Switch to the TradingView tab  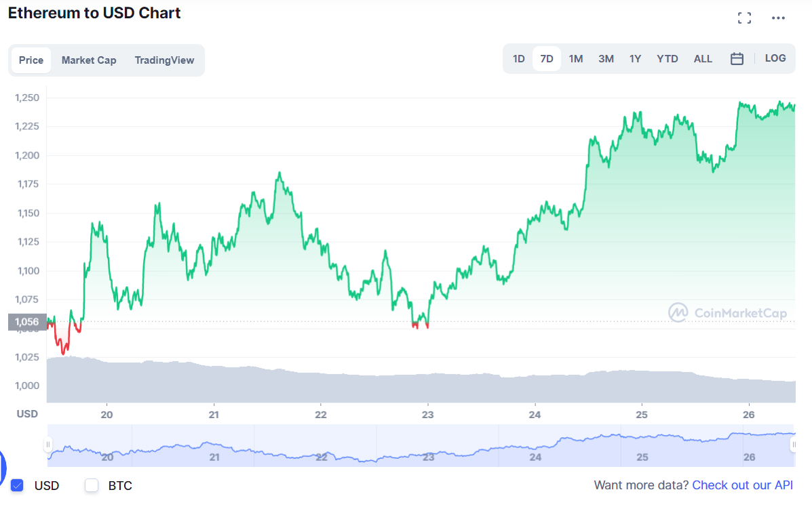tap(164, 60)
